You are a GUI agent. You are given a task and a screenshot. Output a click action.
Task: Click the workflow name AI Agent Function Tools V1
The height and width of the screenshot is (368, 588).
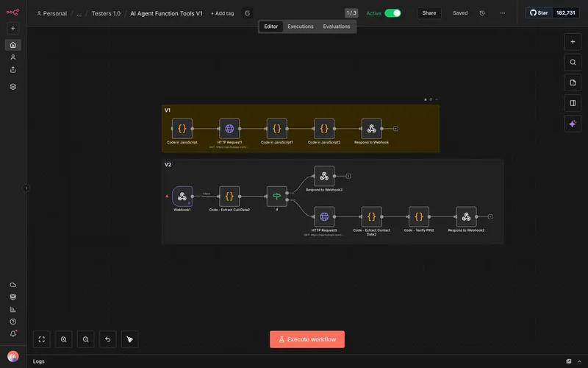[166, 13]
